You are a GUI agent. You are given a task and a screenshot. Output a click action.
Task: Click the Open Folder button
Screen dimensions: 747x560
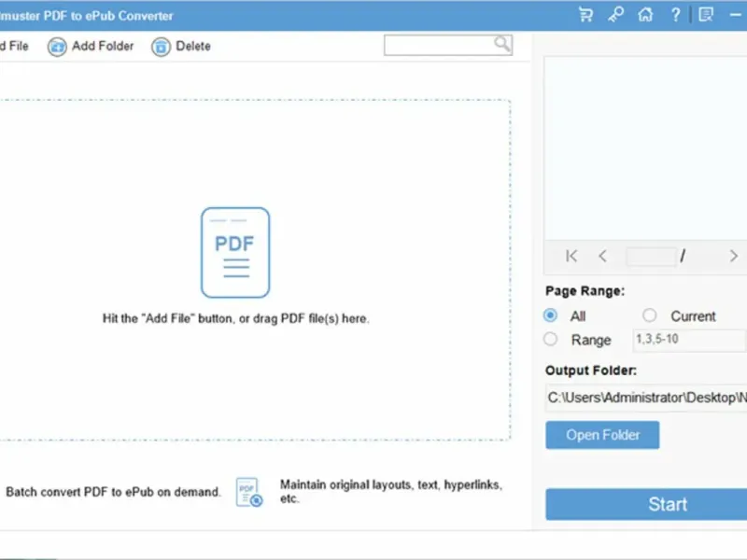[602, 435]
